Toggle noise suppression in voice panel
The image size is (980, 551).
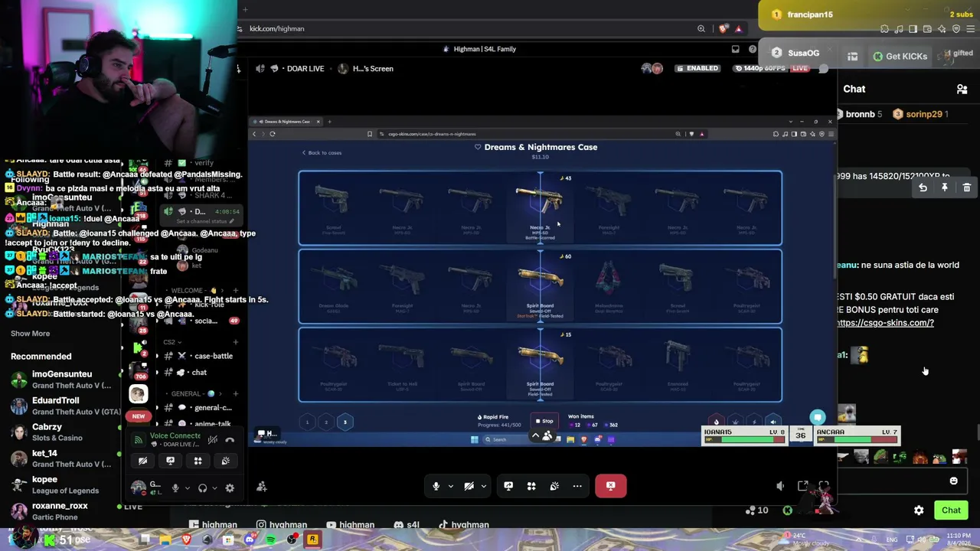[212, 440]
